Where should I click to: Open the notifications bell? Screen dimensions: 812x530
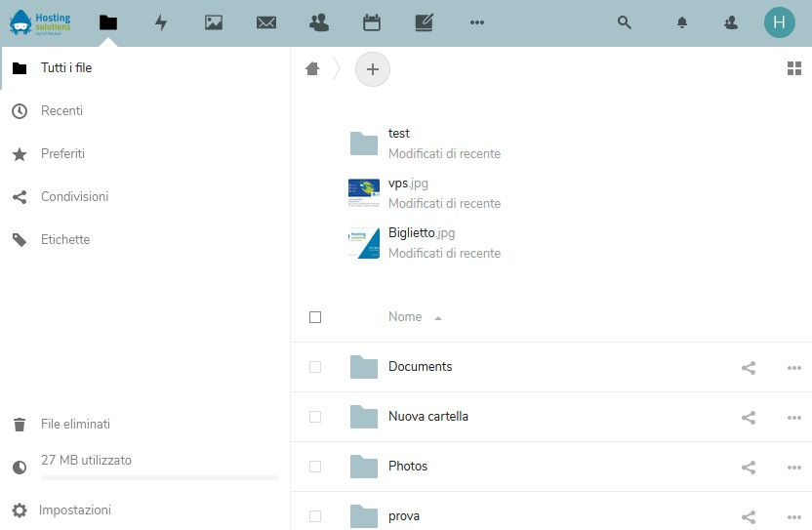(682, 22)
